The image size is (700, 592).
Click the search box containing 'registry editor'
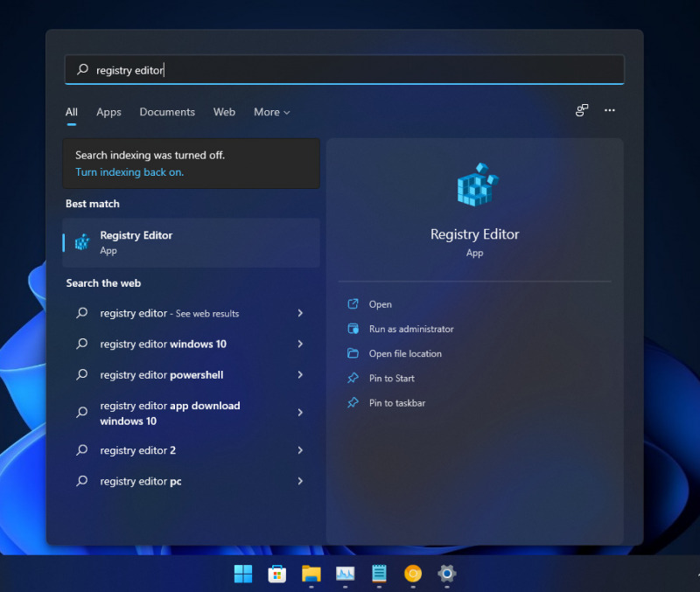(x=344, y=70)
